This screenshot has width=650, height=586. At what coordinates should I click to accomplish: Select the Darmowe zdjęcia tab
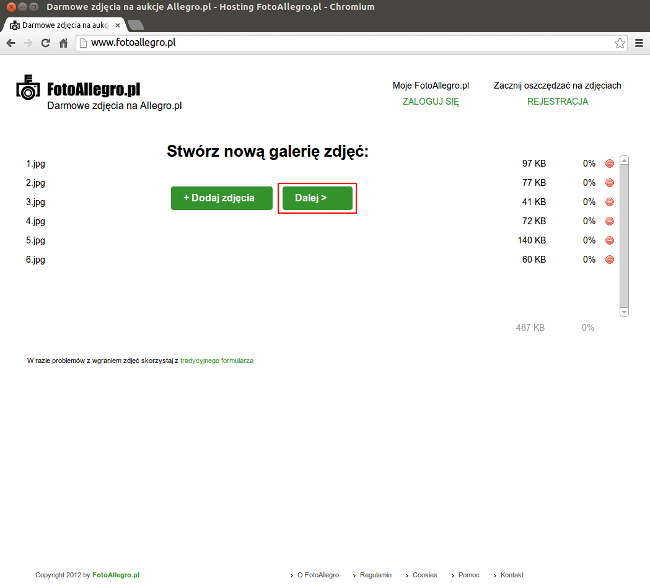point(64,25)
